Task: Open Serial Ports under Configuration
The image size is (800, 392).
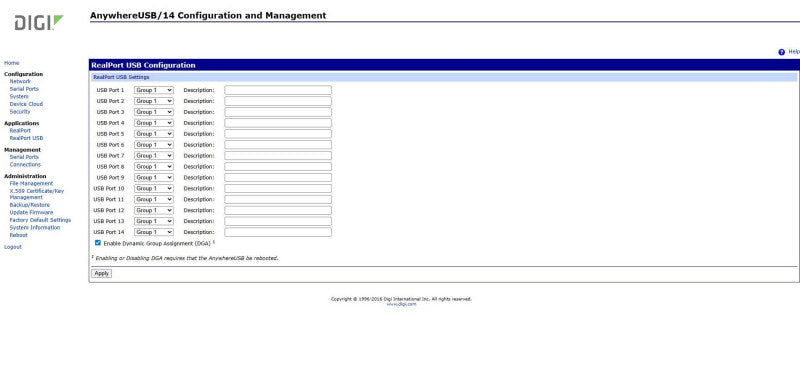Action: (x=24, y=89)
